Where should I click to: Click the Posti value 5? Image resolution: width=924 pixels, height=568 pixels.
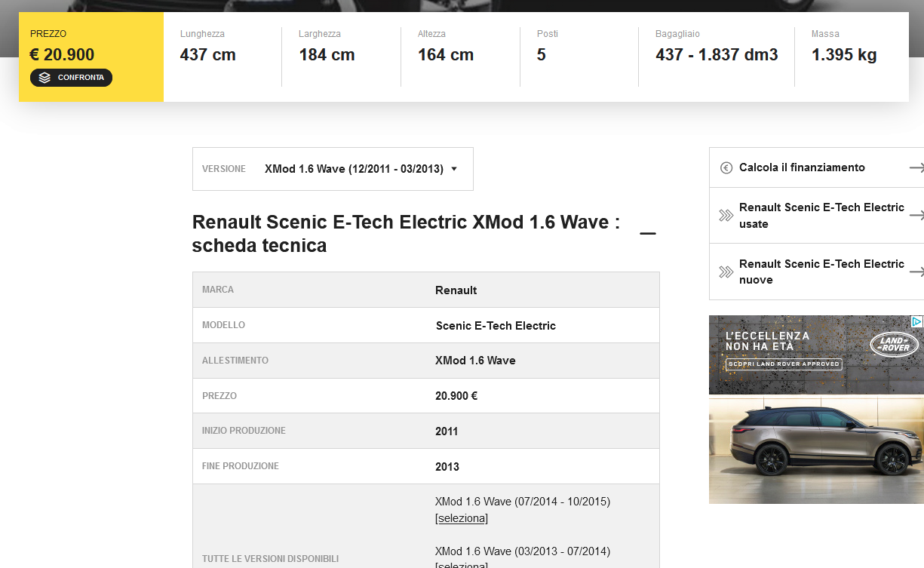542,55
